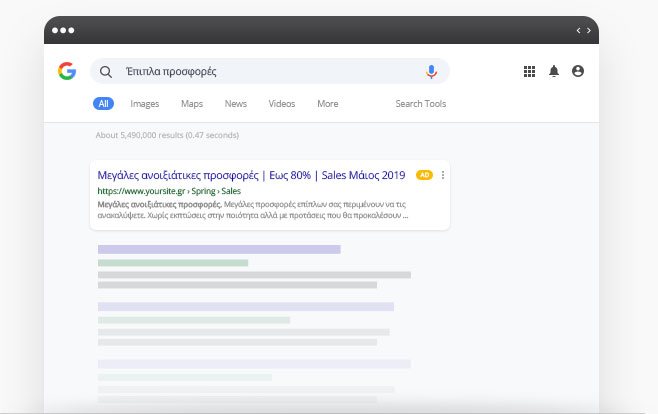The image size is (658, 414).
Task: Switch to the News tab
Action: point(236,104)
